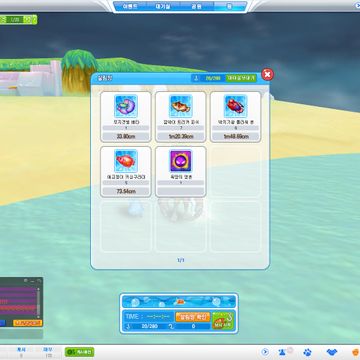Select the 73.54cm red fish item

(126, 172)
